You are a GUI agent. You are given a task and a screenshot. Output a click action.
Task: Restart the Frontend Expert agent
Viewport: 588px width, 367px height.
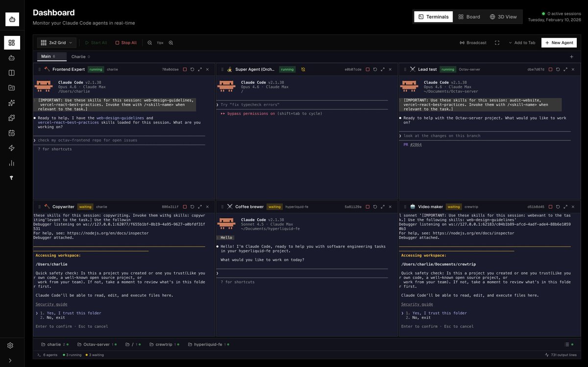pyautogui.click(x=192, y=69)
